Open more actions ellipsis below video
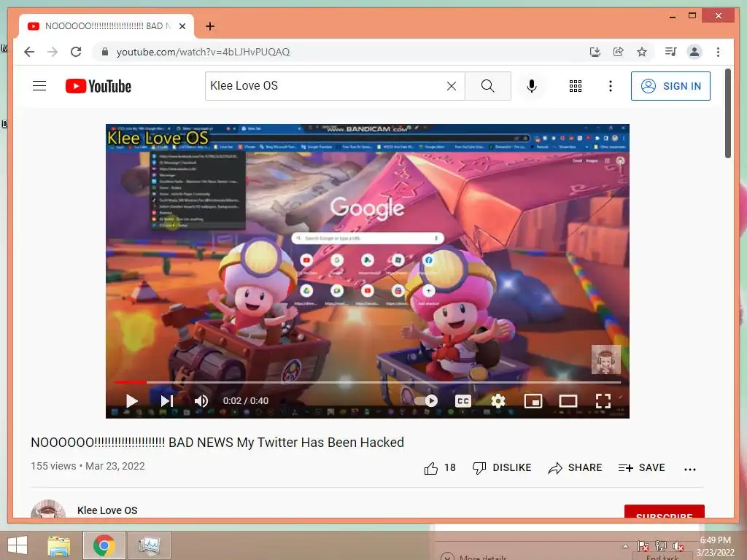 click(690, 469)
